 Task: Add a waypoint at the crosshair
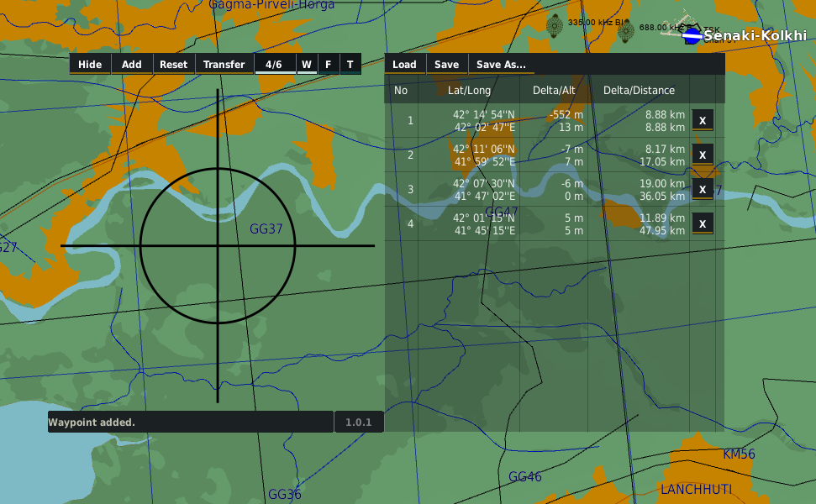coord(132,65)
